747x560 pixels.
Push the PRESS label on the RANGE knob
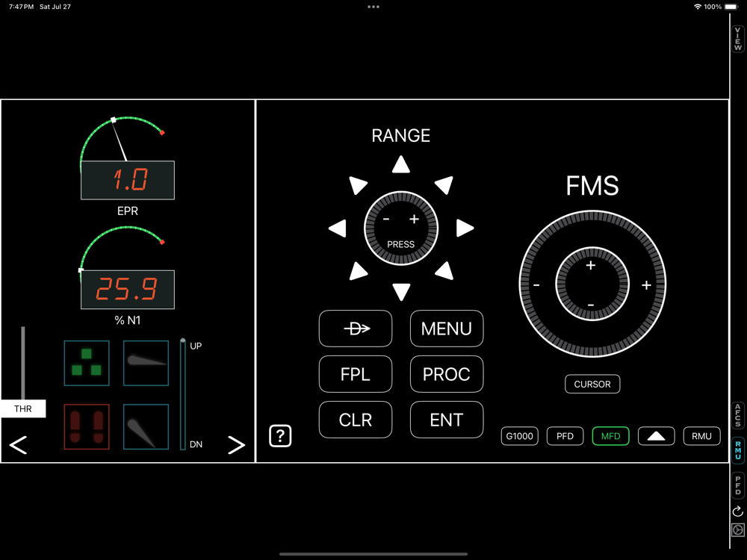[400, 244]
